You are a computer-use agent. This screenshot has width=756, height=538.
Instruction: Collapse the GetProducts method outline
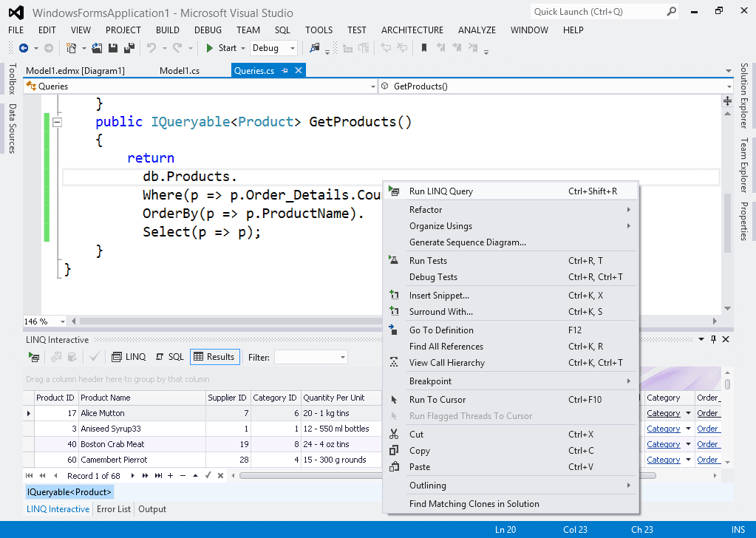pyautogui.click(x=57, y=122)
